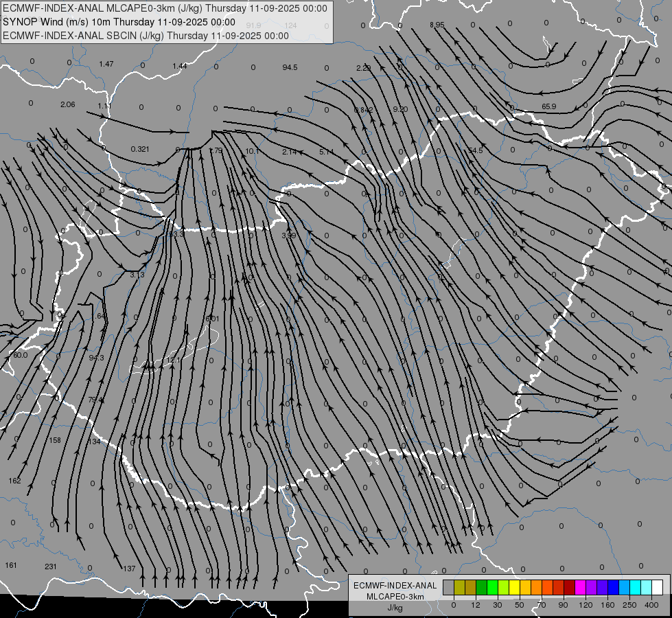
Task: Click the map value 3.13
Action: click(137, 275)
